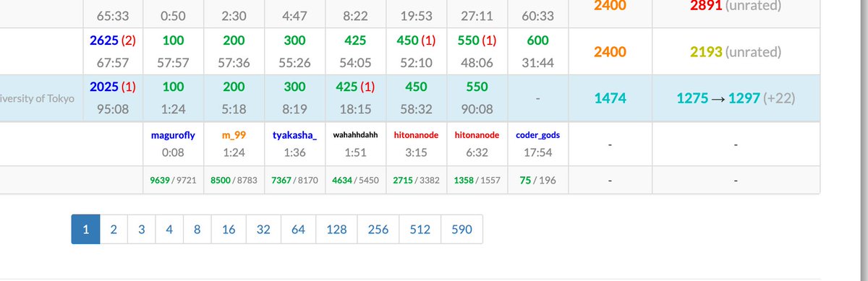868x281 pixels.
Task: Click time 65:33 in top row
Action: [113, 15]
